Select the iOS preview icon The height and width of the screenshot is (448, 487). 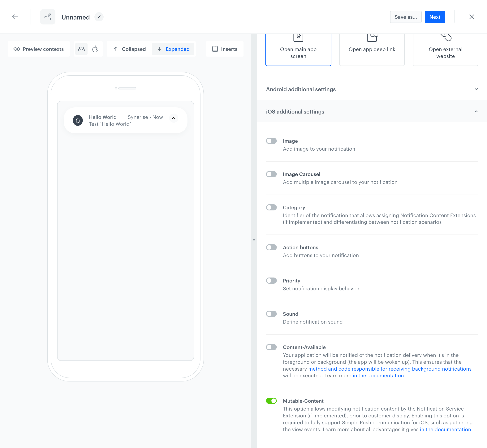(x=95, y=49)
